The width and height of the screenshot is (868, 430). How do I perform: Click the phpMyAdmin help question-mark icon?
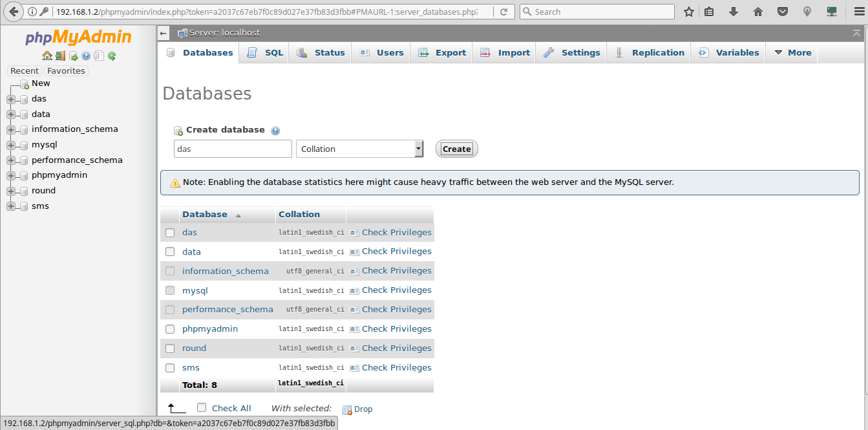86,56
